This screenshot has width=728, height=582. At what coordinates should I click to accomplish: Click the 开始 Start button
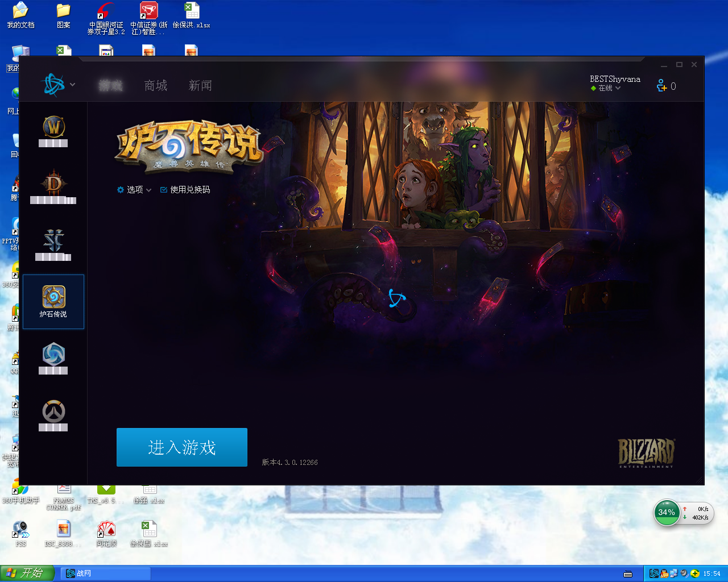27,573
